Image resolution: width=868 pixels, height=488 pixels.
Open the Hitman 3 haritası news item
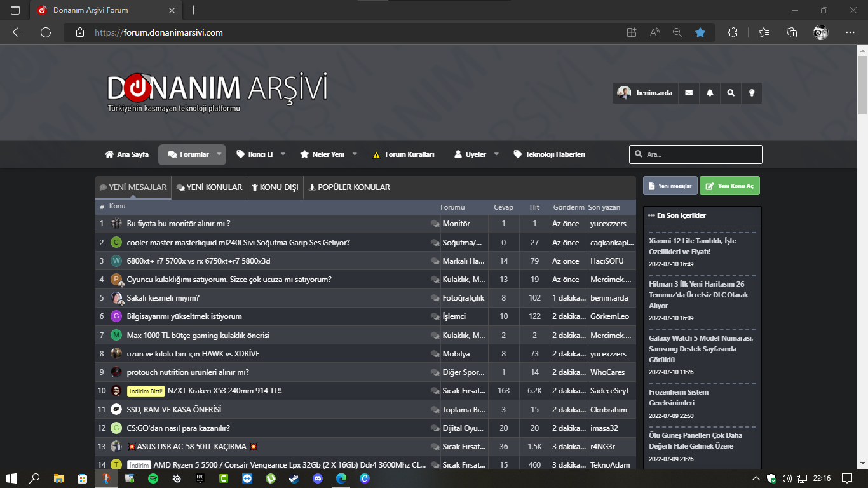pyautogui.click(x=698, y=295)
